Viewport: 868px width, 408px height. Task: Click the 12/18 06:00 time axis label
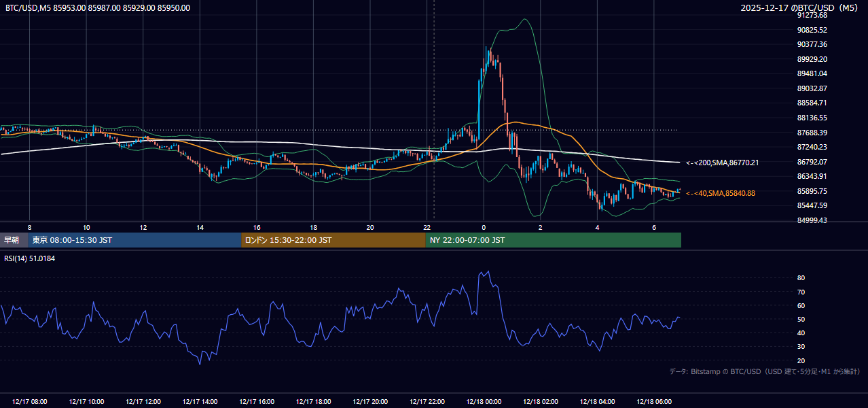(x=654, y=402)
